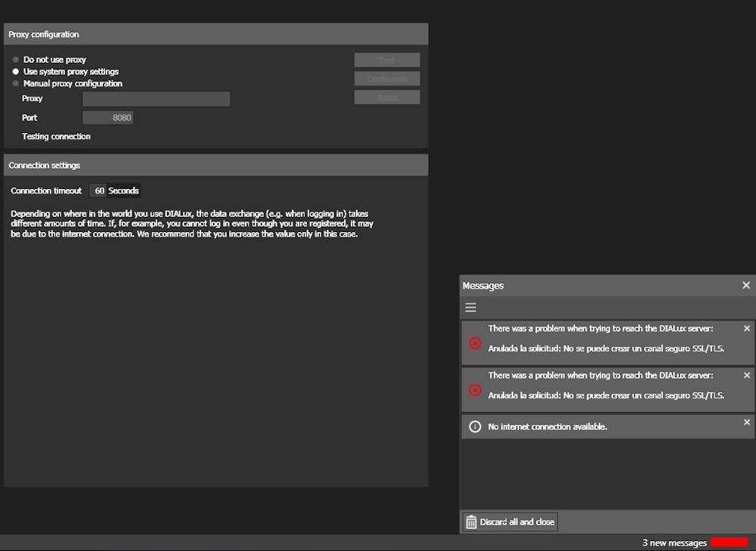Choose Manual proxy configuration

tap(15, 83)
